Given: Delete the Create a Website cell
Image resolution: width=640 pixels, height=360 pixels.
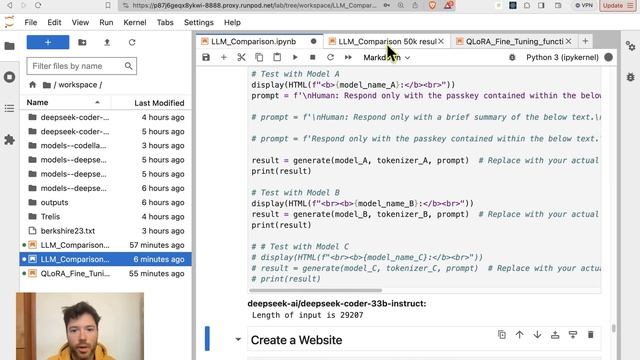Looking at the screenshot, I should [591, 335].
